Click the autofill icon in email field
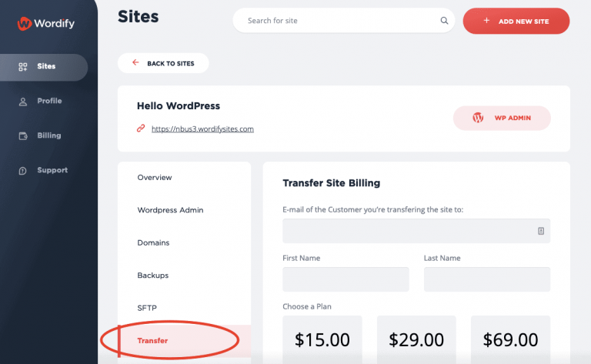591x364 pixels. [x=541, y=231]
